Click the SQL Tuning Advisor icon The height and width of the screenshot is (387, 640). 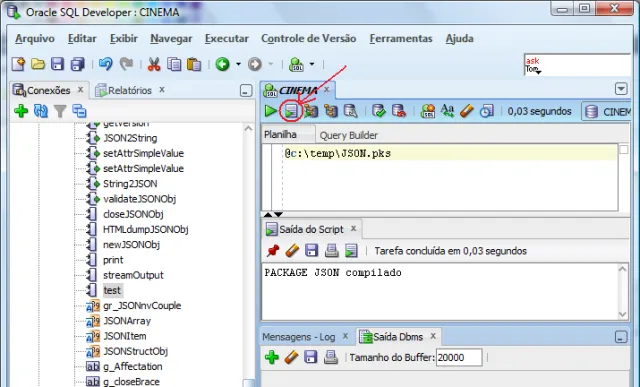(x=350, y=111)
